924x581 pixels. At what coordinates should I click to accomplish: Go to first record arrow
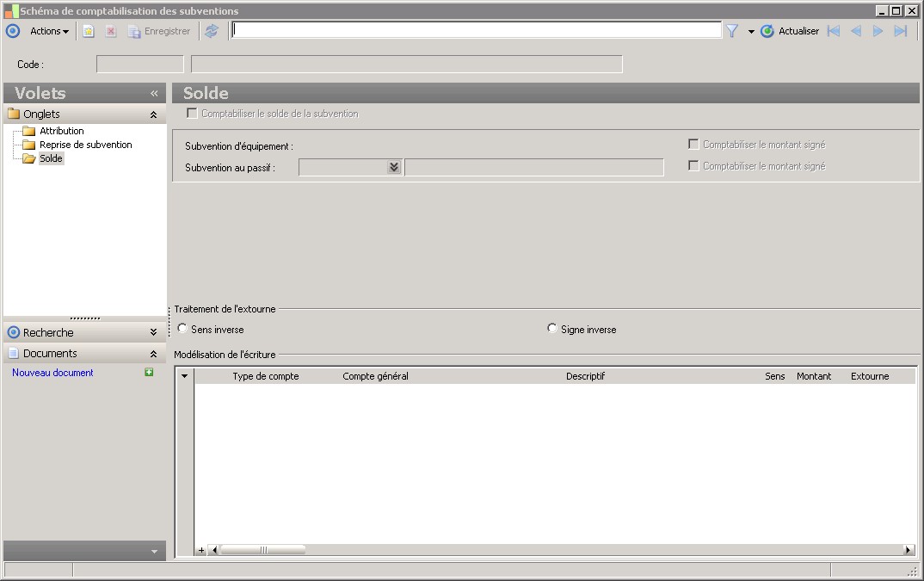click(x=834, y=31)
